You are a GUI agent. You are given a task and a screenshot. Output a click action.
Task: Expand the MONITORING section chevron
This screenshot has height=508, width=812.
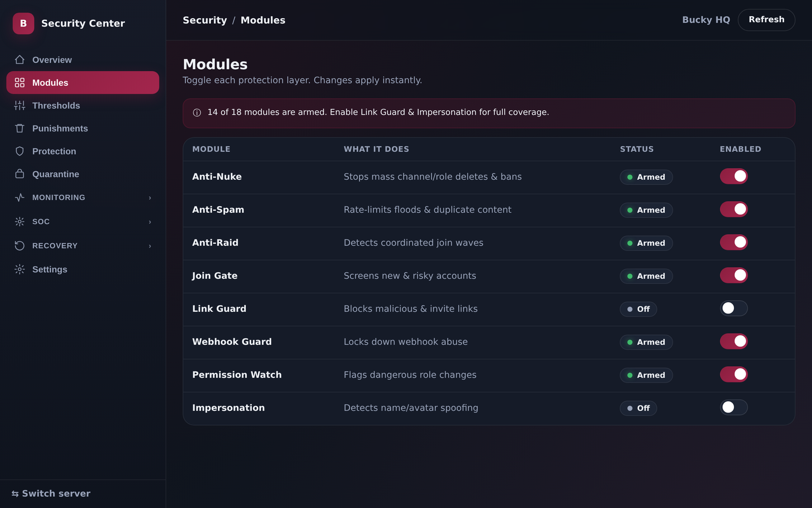pyautogui.click(x=150, y=198)
